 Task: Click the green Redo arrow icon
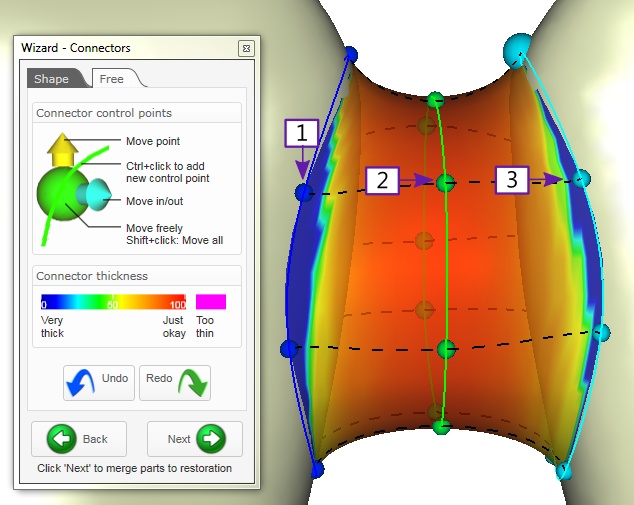coord(193,382)
